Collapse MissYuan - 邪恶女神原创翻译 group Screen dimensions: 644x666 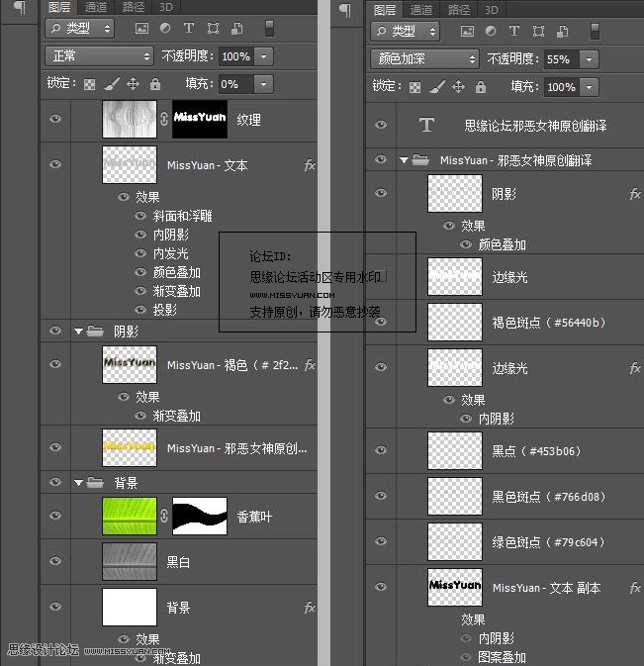(x=404, y=160)
